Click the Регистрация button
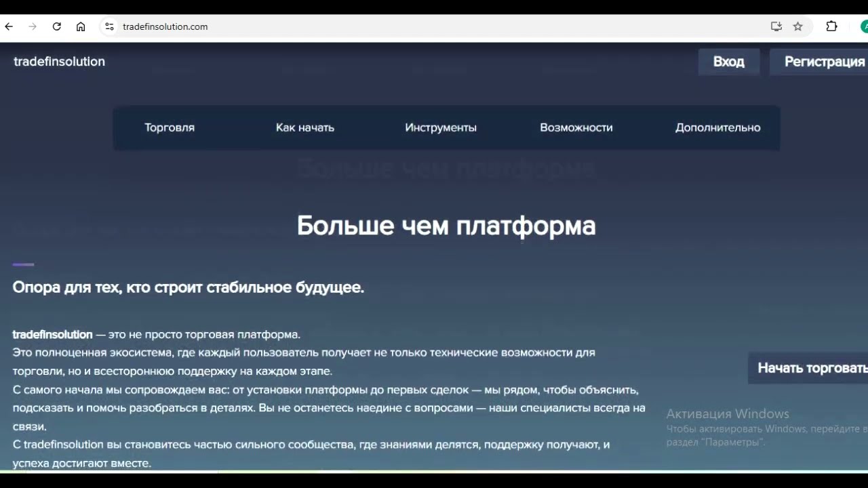 819,62
